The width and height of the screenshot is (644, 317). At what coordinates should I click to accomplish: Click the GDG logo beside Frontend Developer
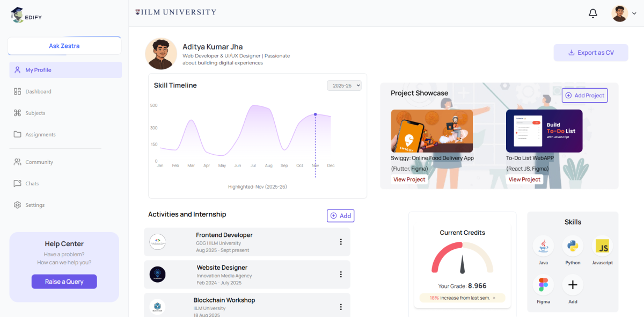pyautogui.click(x=158, y=242)
